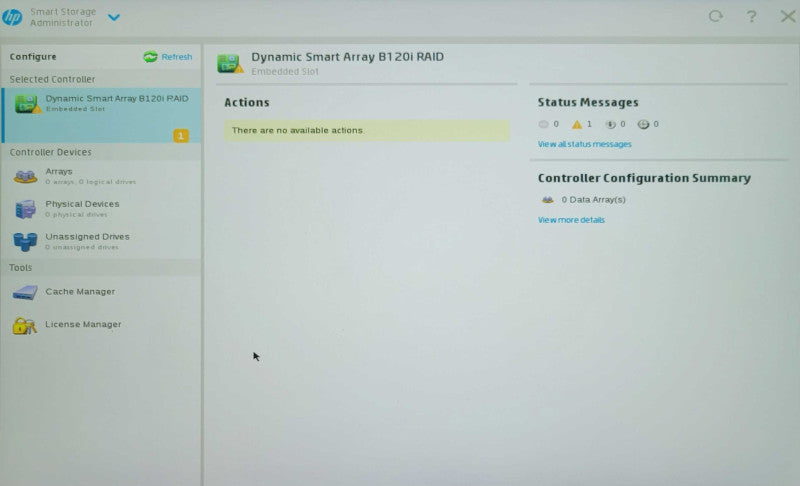Click the Configure heading
The image size is (800, 486).
[x=33, y=57]
